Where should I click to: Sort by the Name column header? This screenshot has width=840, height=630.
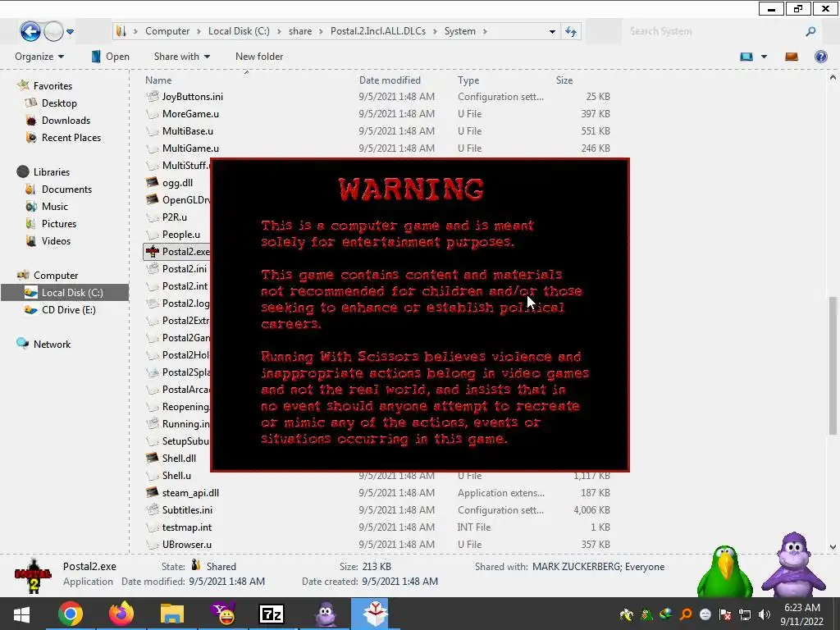pos(158,80)
